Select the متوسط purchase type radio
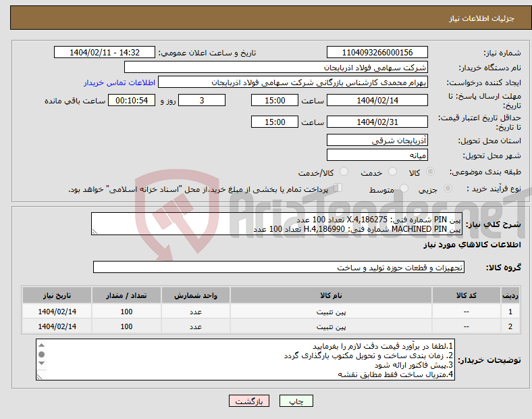The image size is (532, 419). click(x=404, y=189)
